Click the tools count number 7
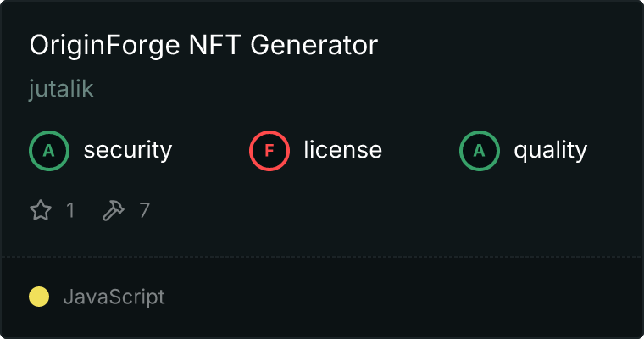Screen dimensions: 644x339 coord(144,210)
